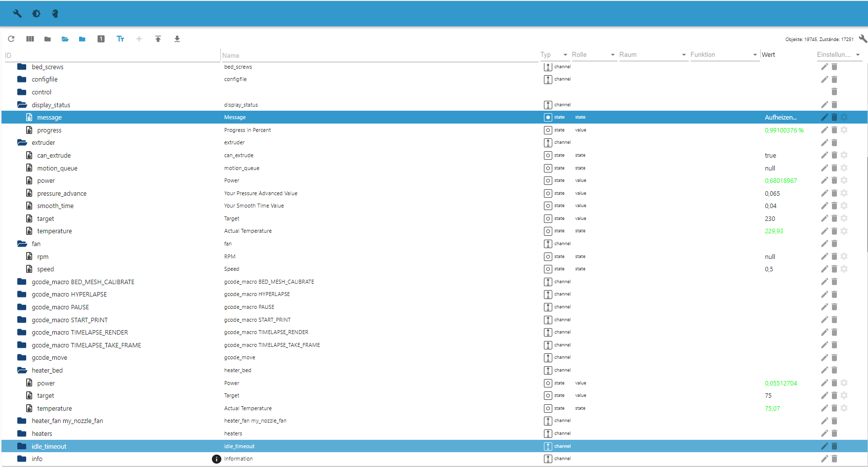Open the Funktion filter dropdown

click(x=724, y=55)
